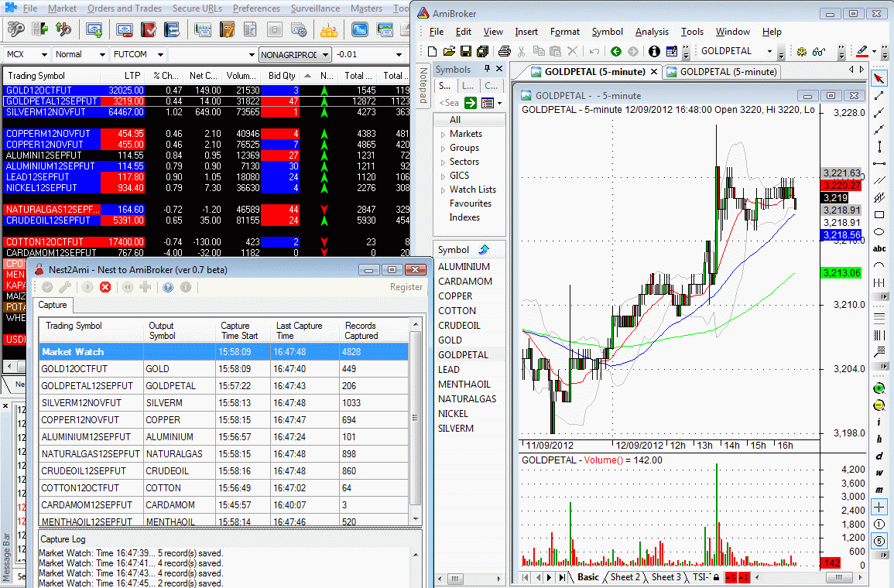The height and width of the screenshot is (588, 894).
Task: Click the yellow 1-2-3 blocks icon in Nest
Action: [x=328, y=29]
